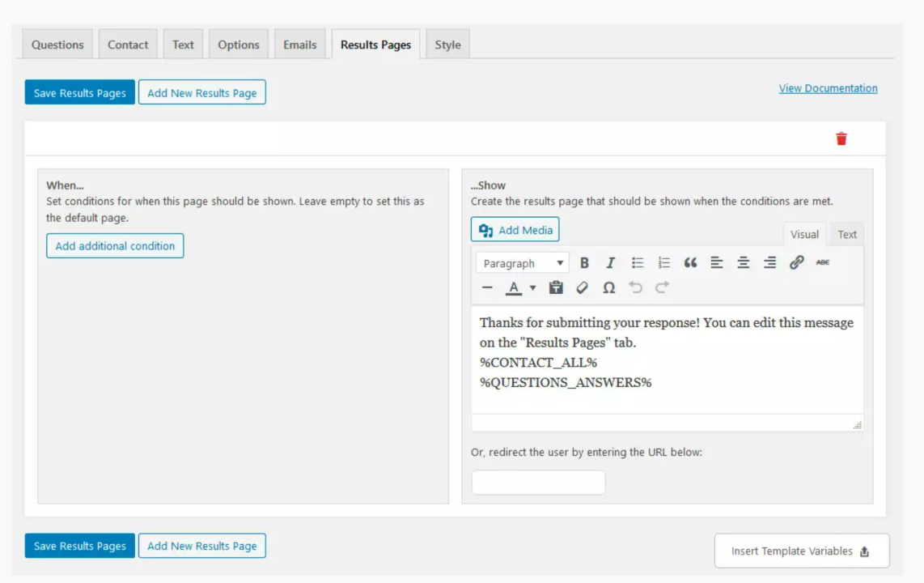
Task: Switch the editor to Text mode
Action: click(846, 234)
